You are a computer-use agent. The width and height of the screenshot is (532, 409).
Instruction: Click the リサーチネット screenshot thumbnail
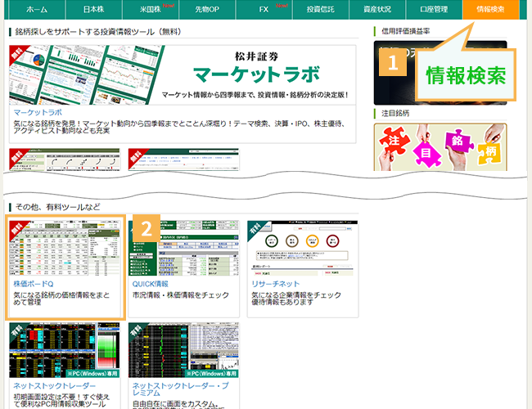coord(303,248)
